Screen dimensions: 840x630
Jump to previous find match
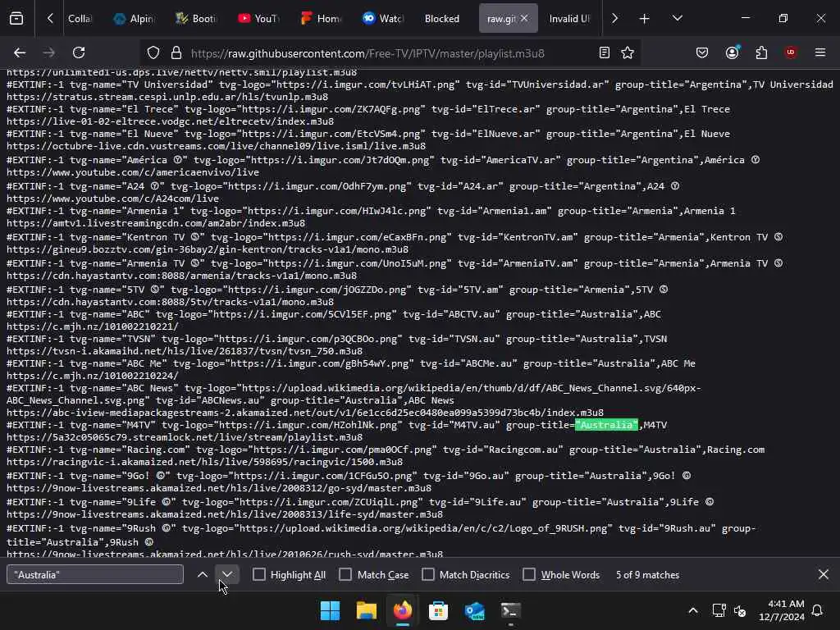203,574
